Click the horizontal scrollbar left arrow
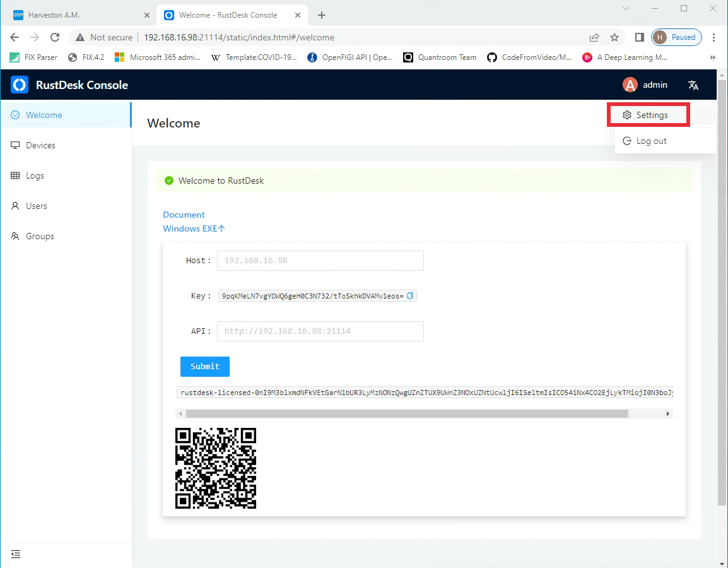The height and width of the screenshot is (568, 728). (x=180, y=413)
